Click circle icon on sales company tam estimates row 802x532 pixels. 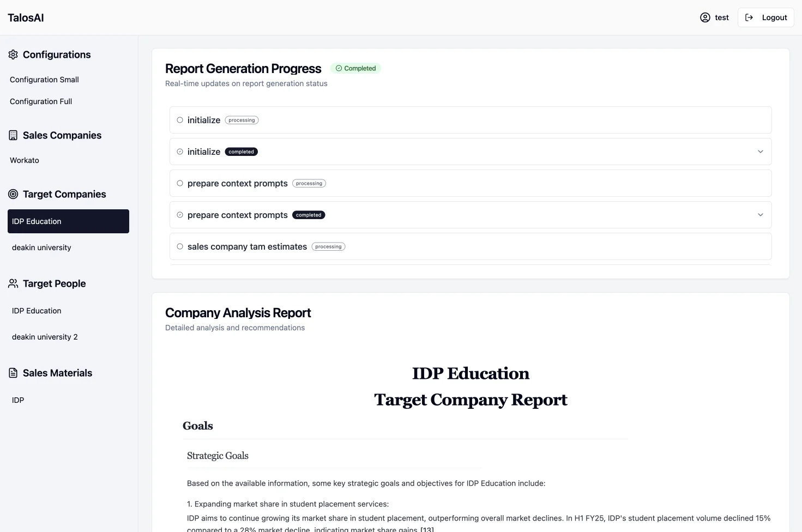(180, 246)
